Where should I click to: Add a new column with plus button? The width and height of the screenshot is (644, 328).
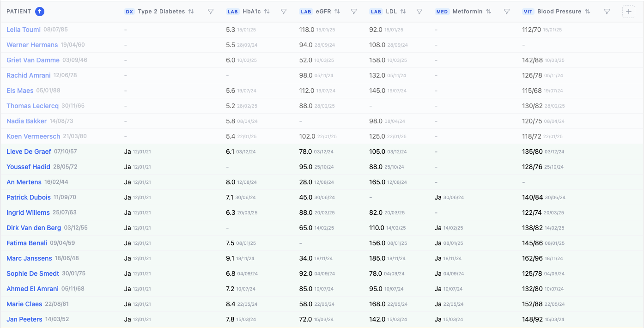click(x=628, y=12)
